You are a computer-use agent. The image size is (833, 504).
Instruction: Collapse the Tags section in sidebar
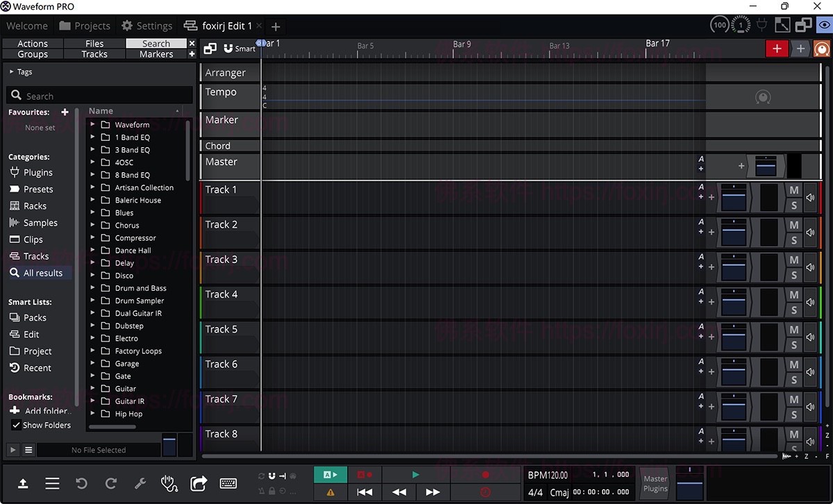pos(11,71)
